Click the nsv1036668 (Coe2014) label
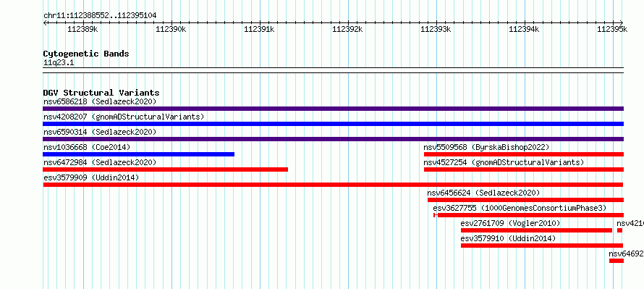644x289 pixels. click(87, 147)
